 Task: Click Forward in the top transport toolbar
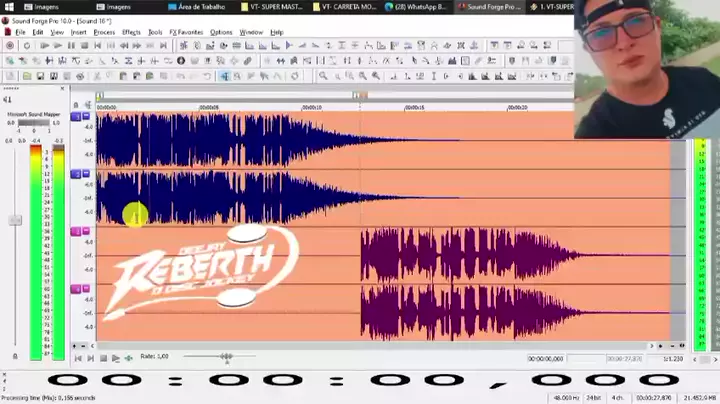click(x=137, y=45)
